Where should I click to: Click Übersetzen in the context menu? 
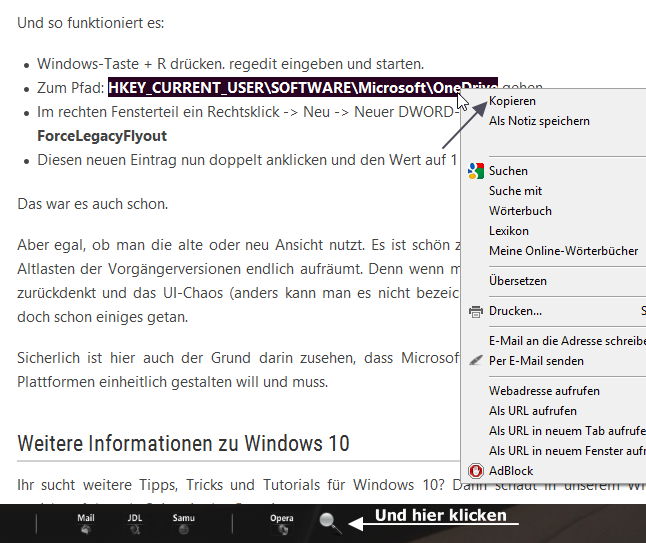553,281
